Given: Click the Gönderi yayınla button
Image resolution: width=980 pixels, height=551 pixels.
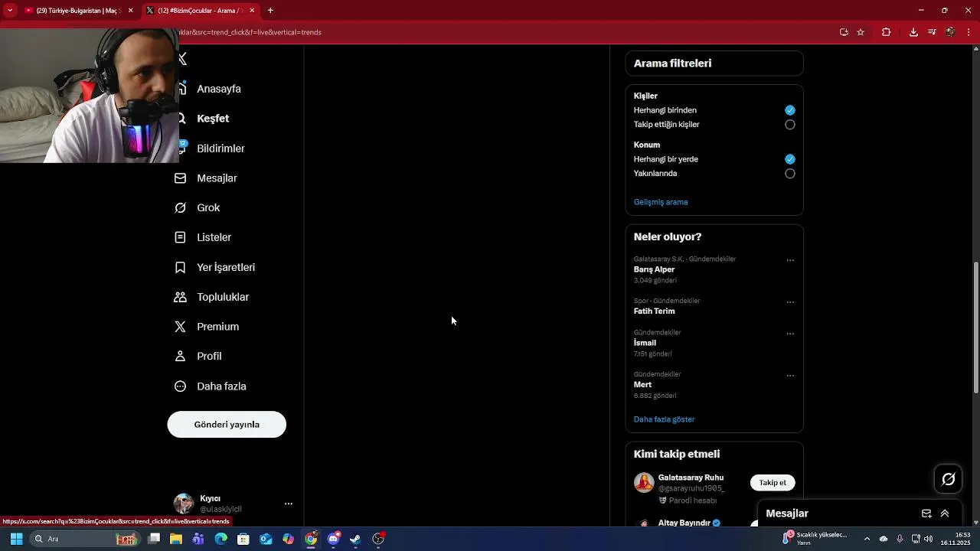Looking at the screenshot, I should pyautogui.click(x=227, y=425).
